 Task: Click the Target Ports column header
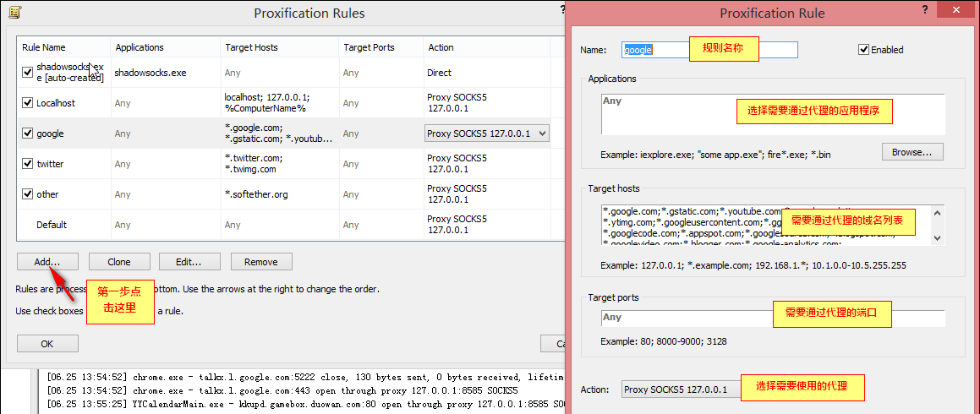click(380, 47)
